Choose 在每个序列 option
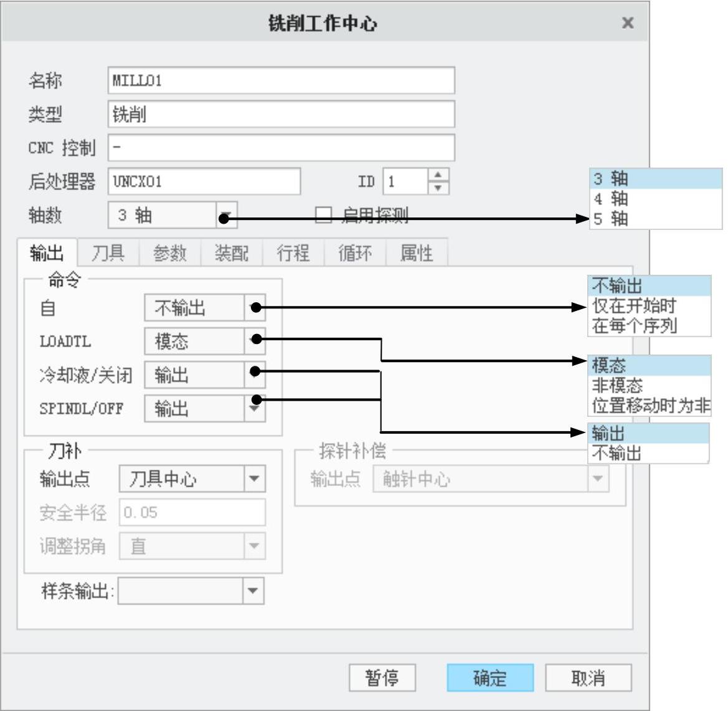This screenshot has height=711, width=728. 649,326
